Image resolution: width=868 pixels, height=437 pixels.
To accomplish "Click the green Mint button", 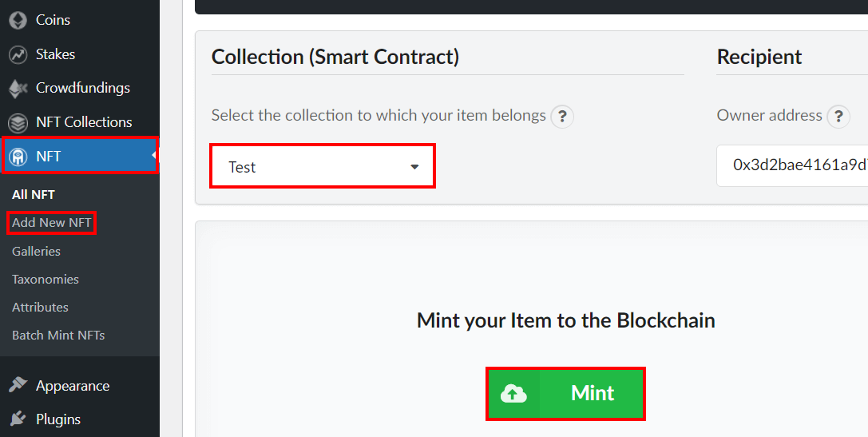I will click(x=565, y=394).
